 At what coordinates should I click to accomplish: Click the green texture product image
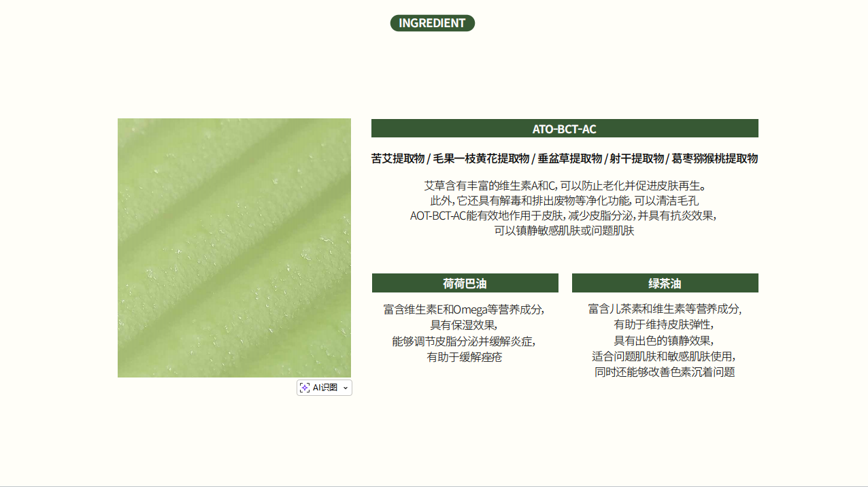(x=234, y=248)
